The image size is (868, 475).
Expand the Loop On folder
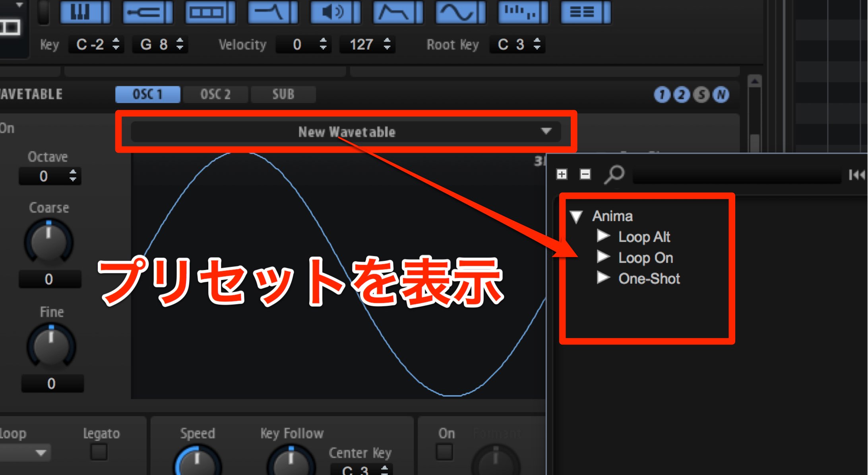603,257
